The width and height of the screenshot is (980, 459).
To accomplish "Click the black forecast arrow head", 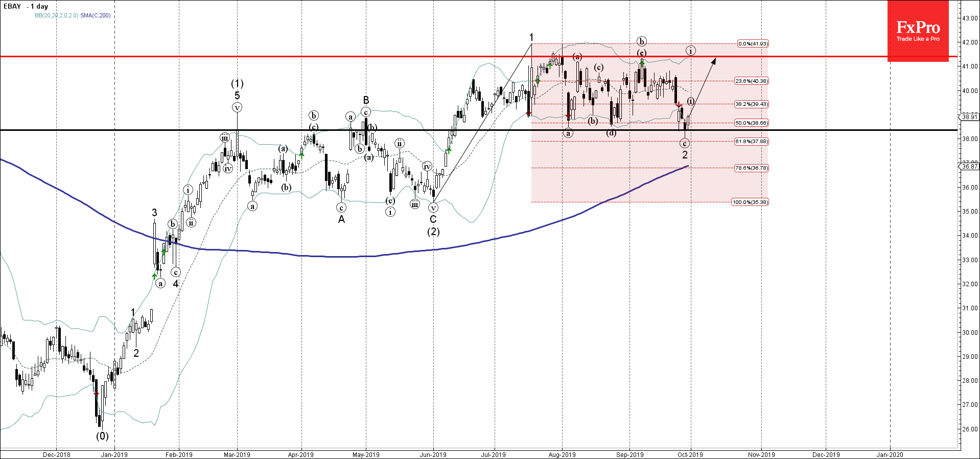I will (713, 61).
